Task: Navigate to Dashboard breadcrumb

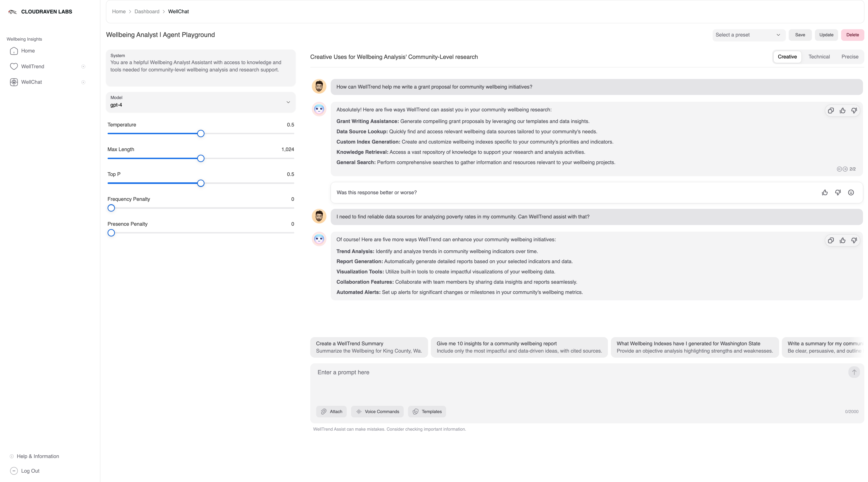Action: point(147,11)
